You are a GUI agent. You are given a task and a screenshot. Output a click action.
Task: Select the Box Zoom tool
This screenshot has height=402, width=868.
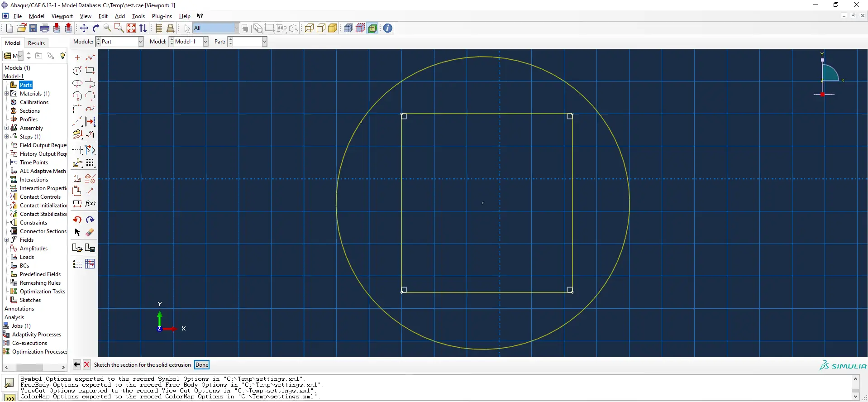coord(119,28)
